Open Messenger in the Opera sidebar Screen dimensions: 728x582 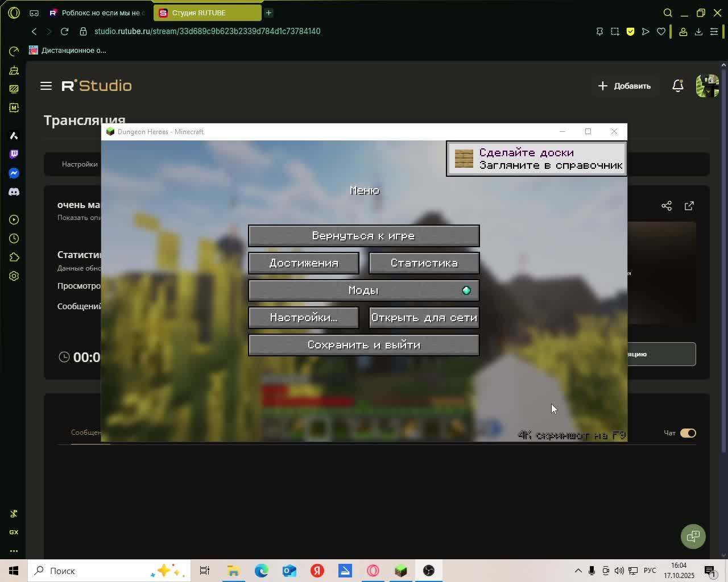click(14, 173)
